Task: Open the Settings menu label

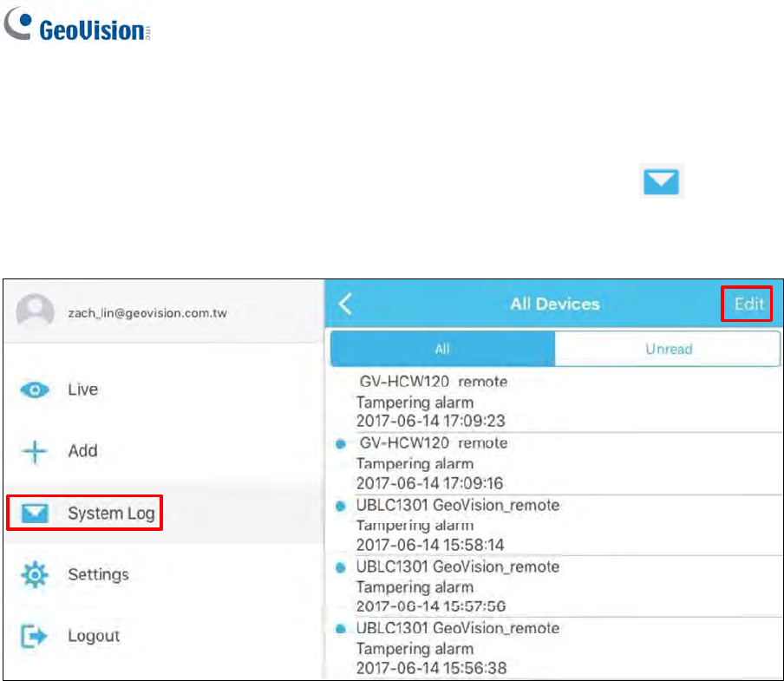Action: tap(99, 574)
